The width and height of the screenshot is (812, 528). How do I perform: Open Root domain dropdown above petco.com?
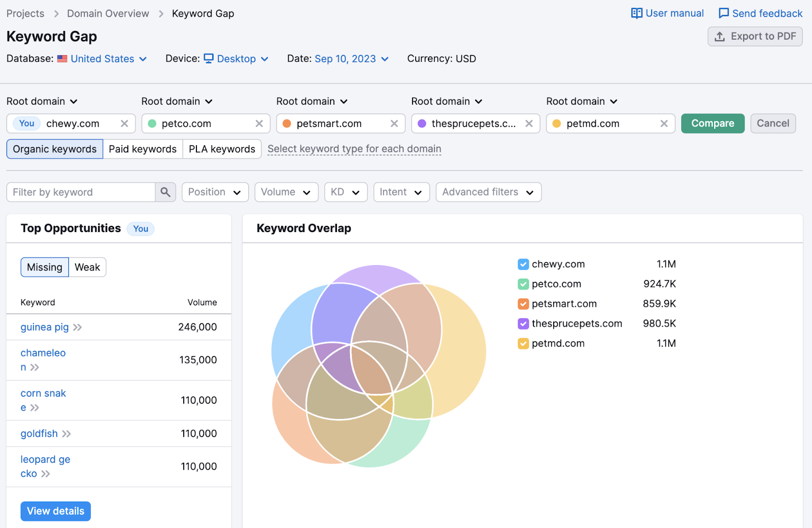click(x=177, y=102)
